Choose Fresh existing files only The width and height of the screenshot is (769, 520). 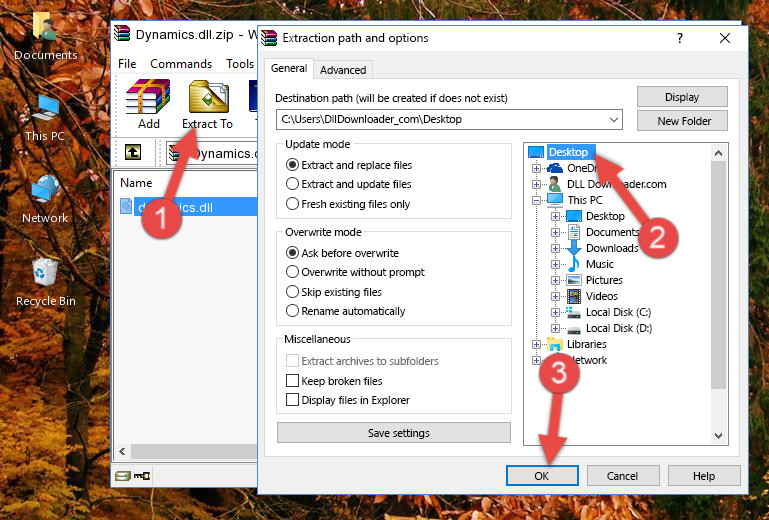click(292, 204)
